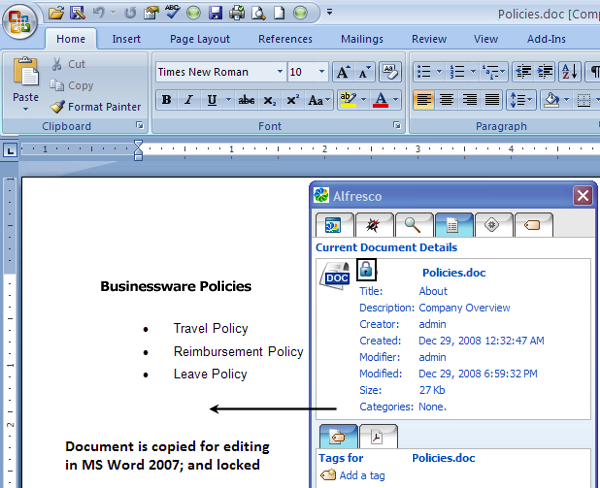Image resolution: width=600 pixels, height=488 pixels.
Task: Open Paste options dropdown arrow
Action: click(x=26, y=109)
